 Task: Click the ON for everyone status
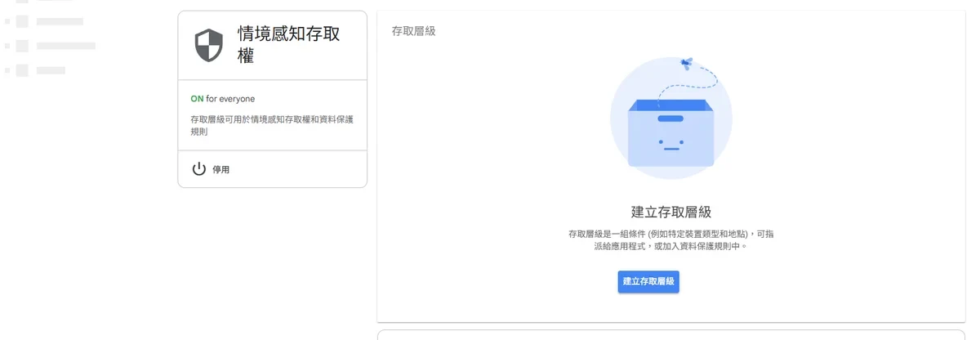pos(223,99)
